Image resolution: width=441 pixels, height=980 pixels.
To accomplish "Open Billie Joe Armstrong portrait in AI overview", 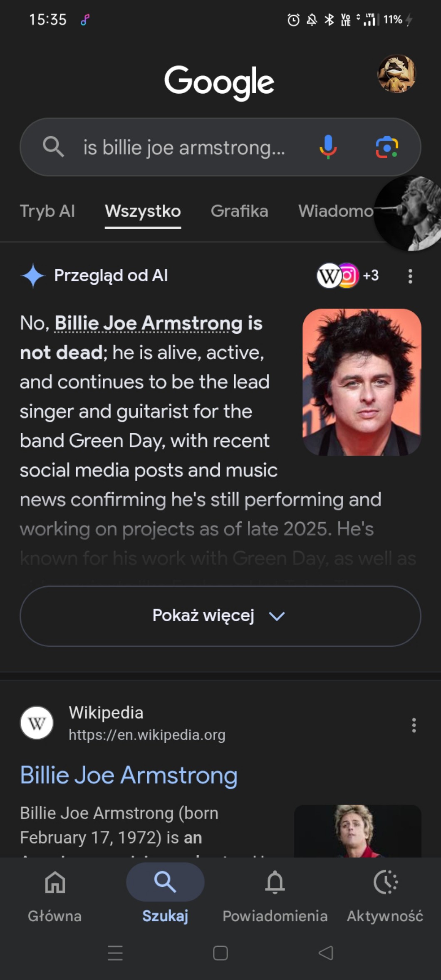I will pos(362,382).
